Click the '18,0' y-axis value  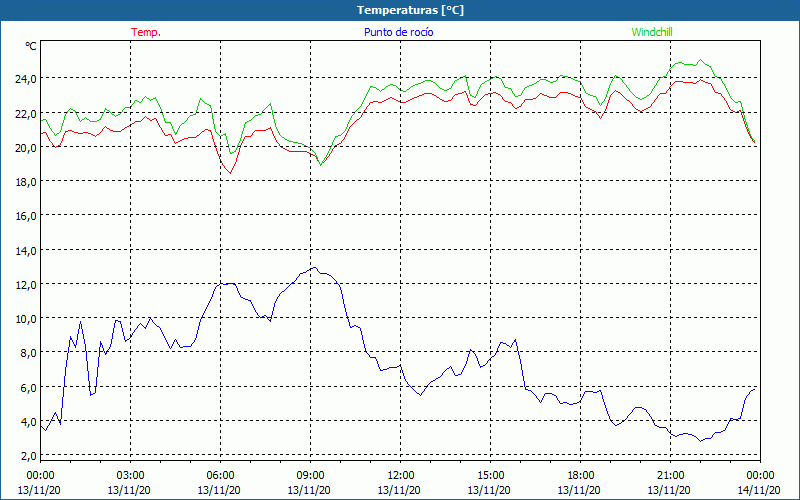pyautogui.click(x=26, y=182)
